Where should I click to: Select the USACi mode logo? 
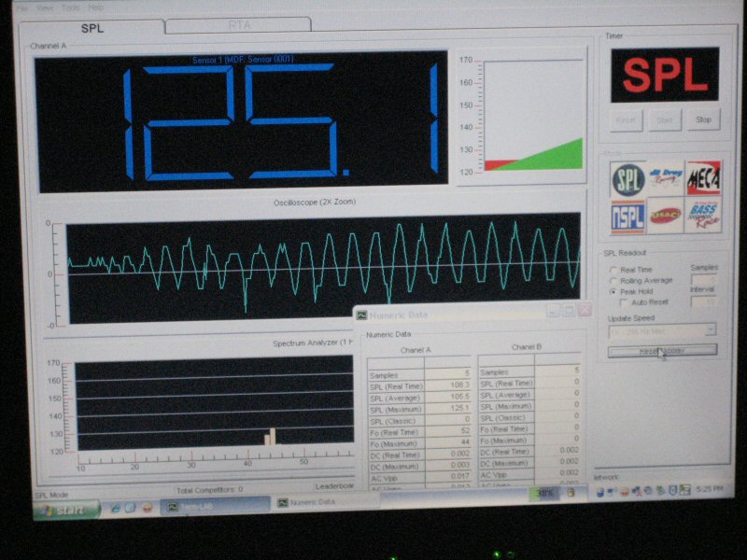click(666, 216)
